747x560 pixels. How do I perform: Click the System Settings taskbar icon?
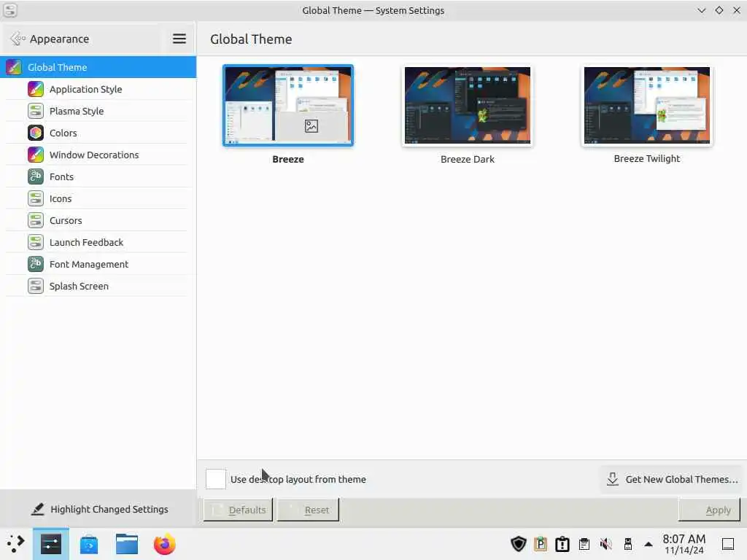click(x=51, y=544)
